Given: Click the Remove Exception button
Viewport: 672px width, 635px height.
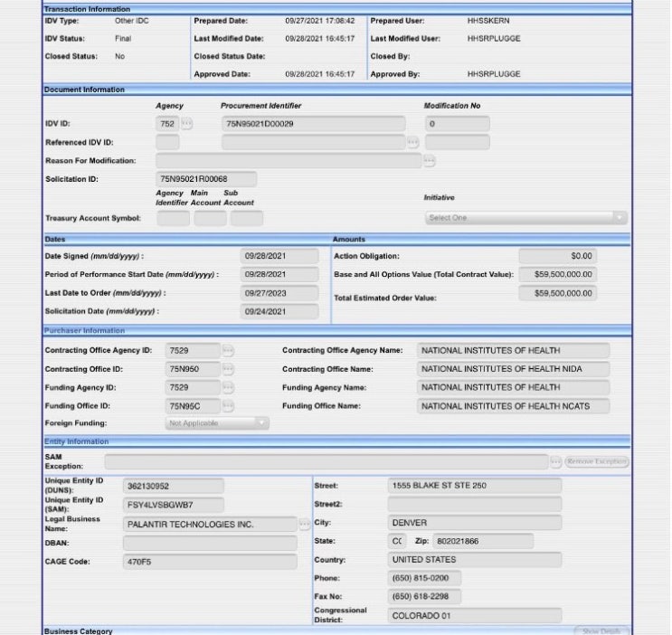Looking at the screenshot, I should [x=597, y=462].
